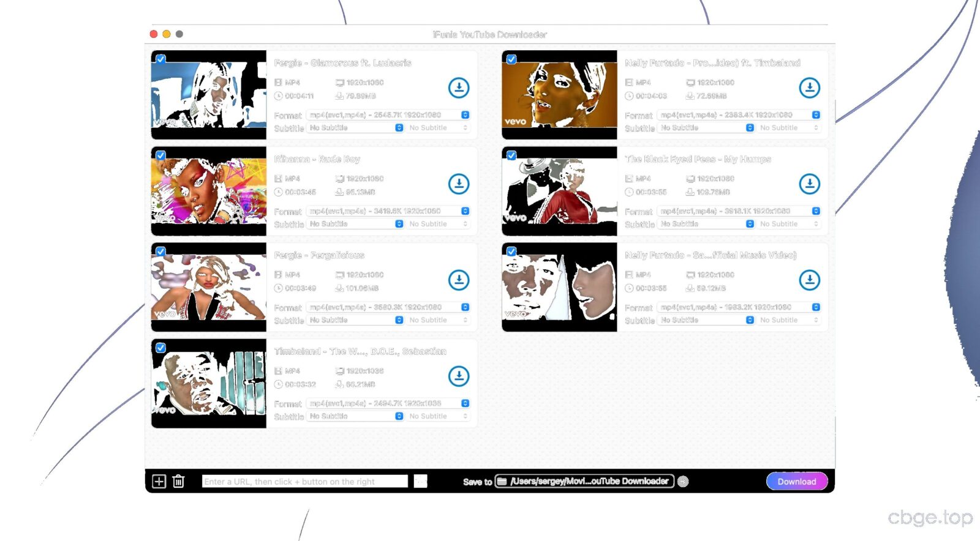980x541 pixels.
Task: Click the title "Fergie - Glamorous ft. Ludacris"
Action: 342,63
